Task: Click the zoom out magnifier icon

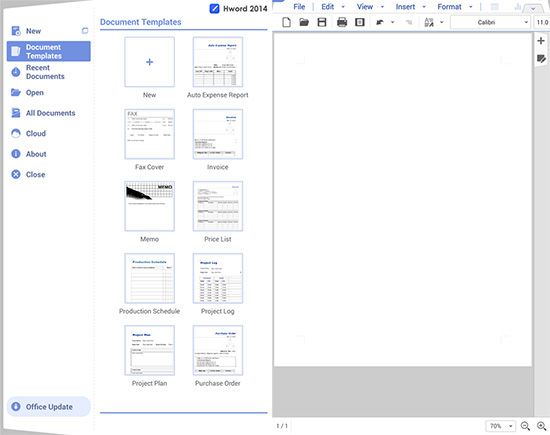Action: 525,426
